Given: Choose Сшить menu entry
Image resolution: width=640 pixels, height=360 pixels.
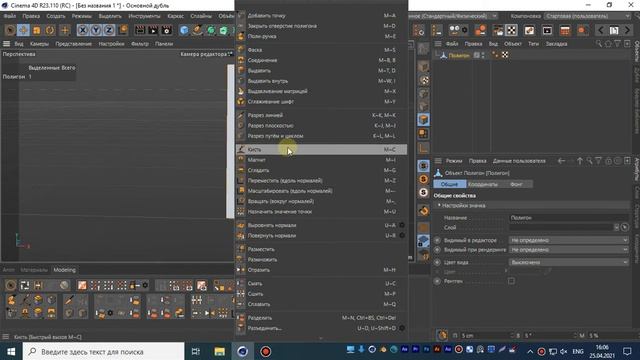Looking at the screenshot, I should 321,293.
